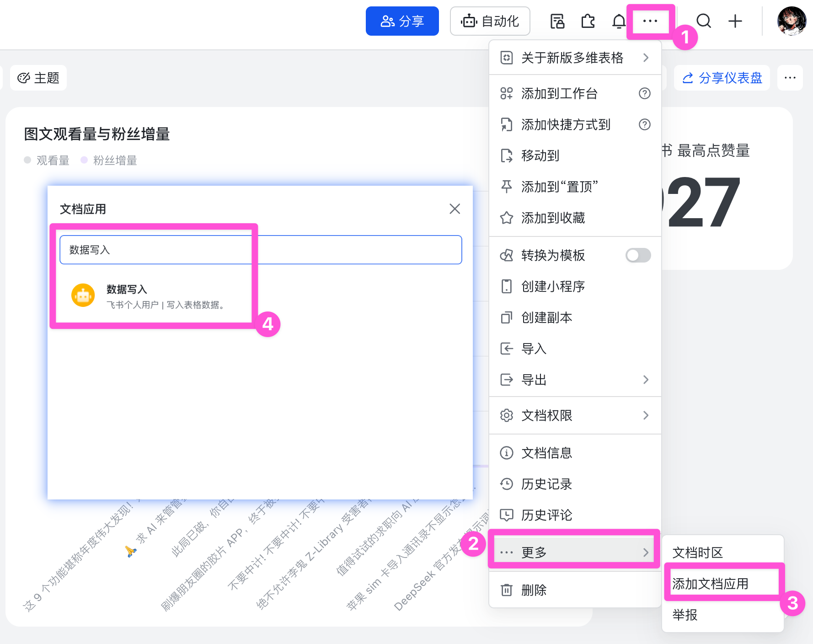Click the 主题 theme button
Screen dimensions: 813x644
pos(38,78)
